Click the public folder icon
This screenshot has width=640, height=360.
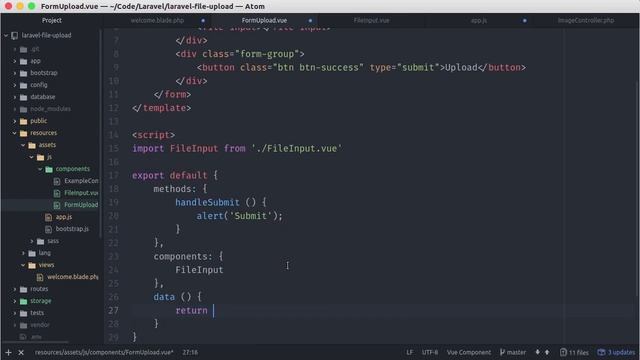click(24, 121)
